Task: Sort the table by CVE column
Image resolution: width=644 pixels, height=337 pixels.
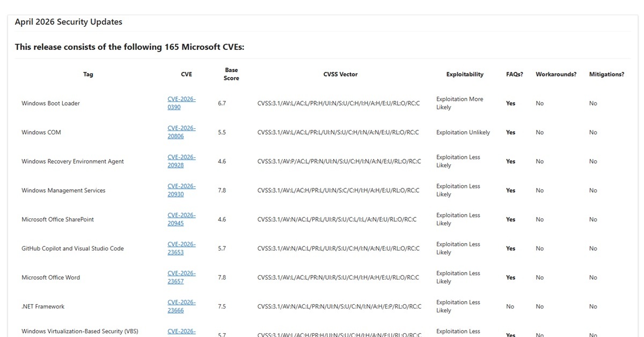Action: point(186,74)
